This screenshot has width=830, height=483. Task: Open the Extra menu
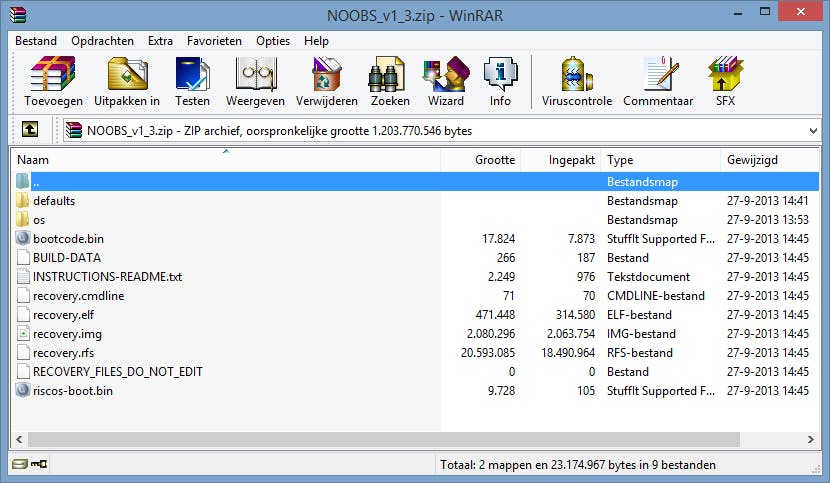coord(160,41)
